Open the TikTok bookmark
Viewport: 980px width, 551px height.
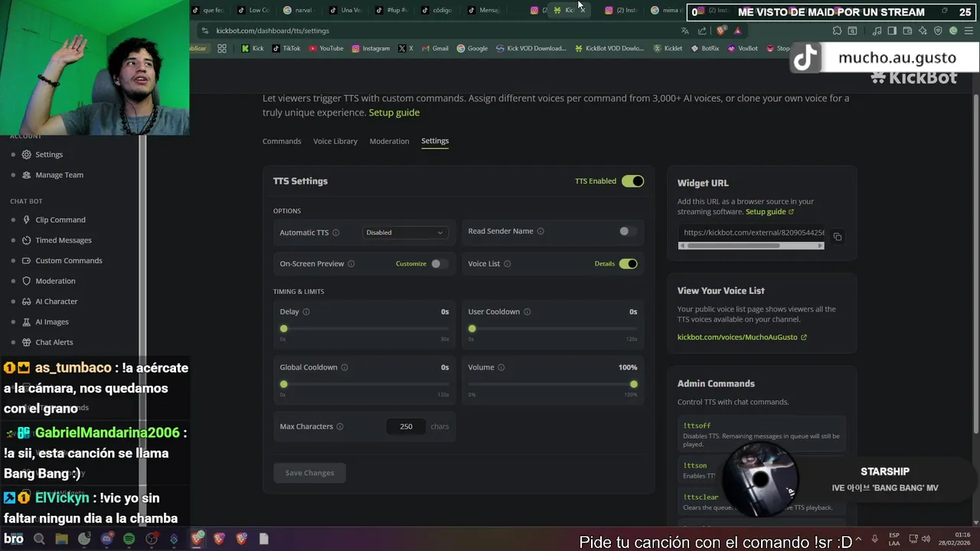point(286,48)
